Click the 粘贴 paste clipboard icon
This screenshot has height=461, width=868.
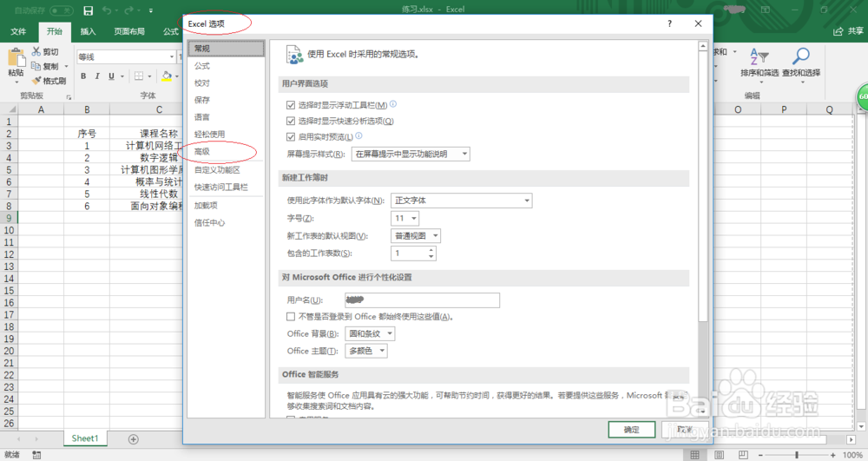(x=16, y=58)
